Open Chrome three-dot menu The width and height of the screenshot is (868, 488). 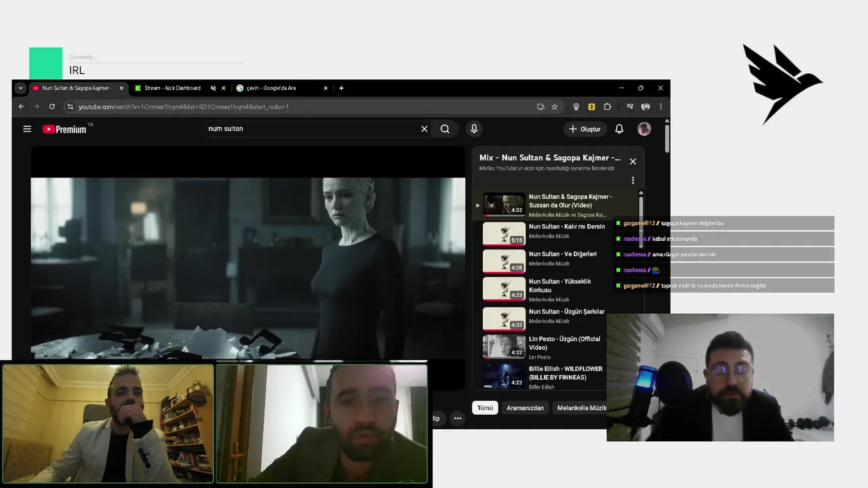pos(660,106)
